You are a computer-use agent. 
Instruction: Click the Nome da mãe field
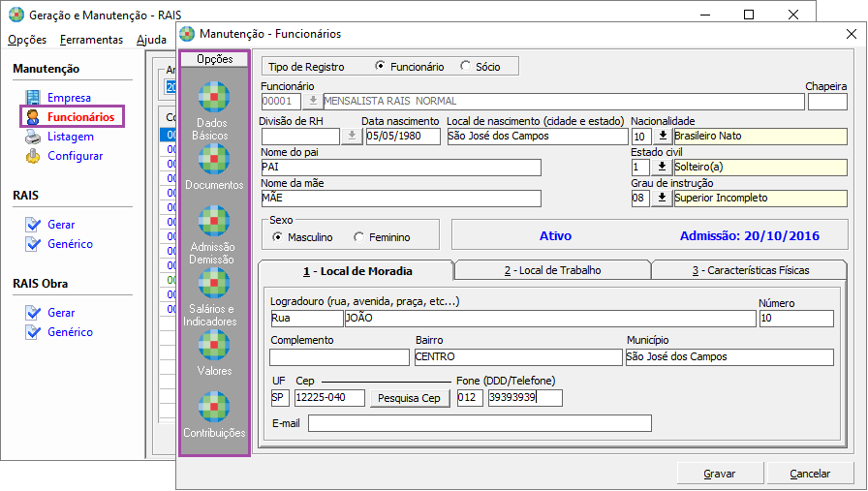[401, 199]
